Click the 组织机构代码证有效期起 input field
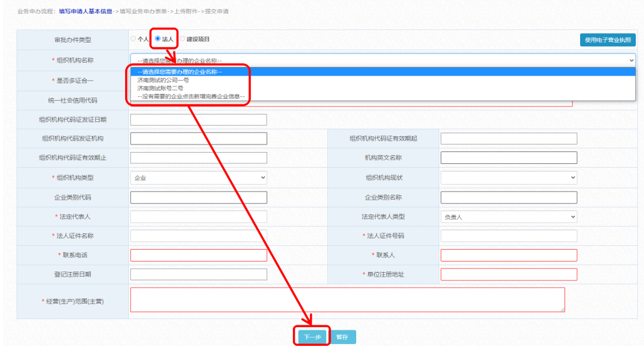Viewport: 644px width, 346px height. (509, 138)
